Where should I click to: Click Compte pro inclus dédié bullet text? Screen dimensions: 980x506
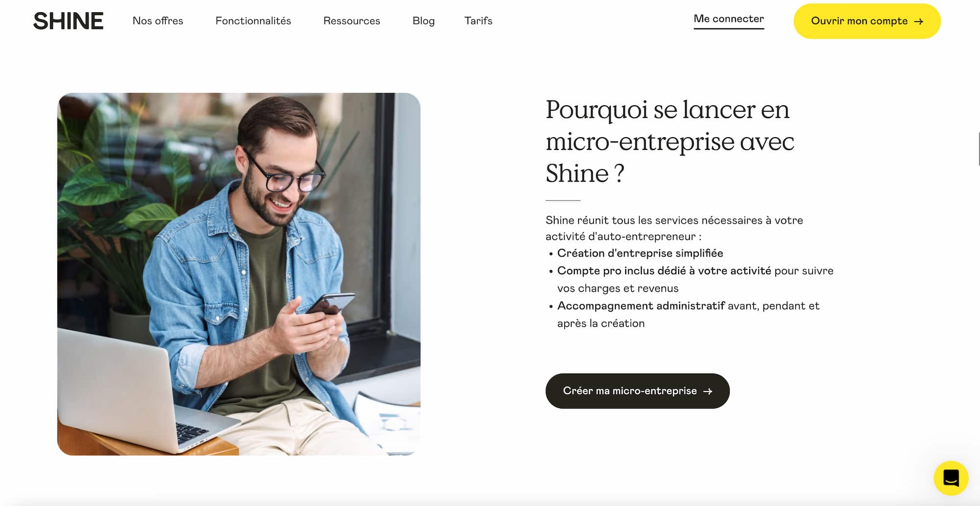pyautogui.click(x=695, y=279)
